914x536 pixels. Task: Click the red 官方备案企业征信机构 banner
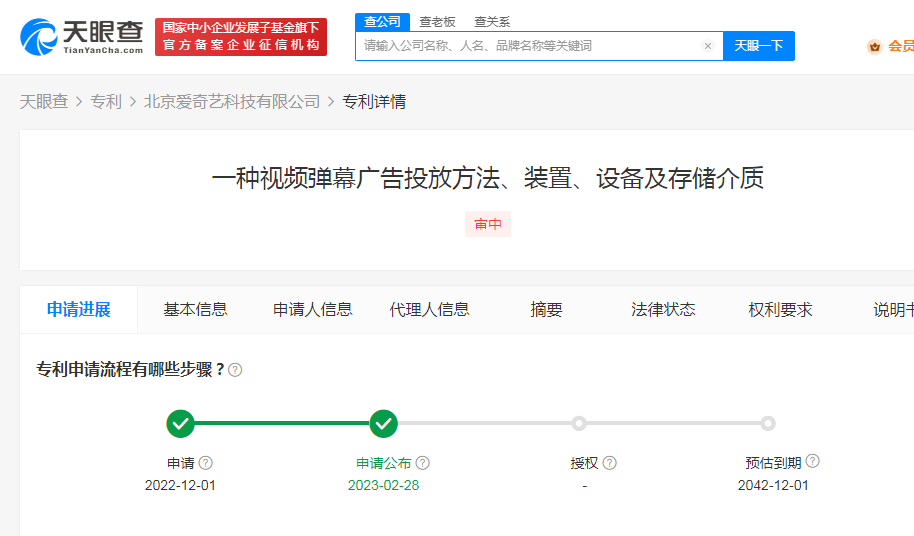[x=241, y=37]
